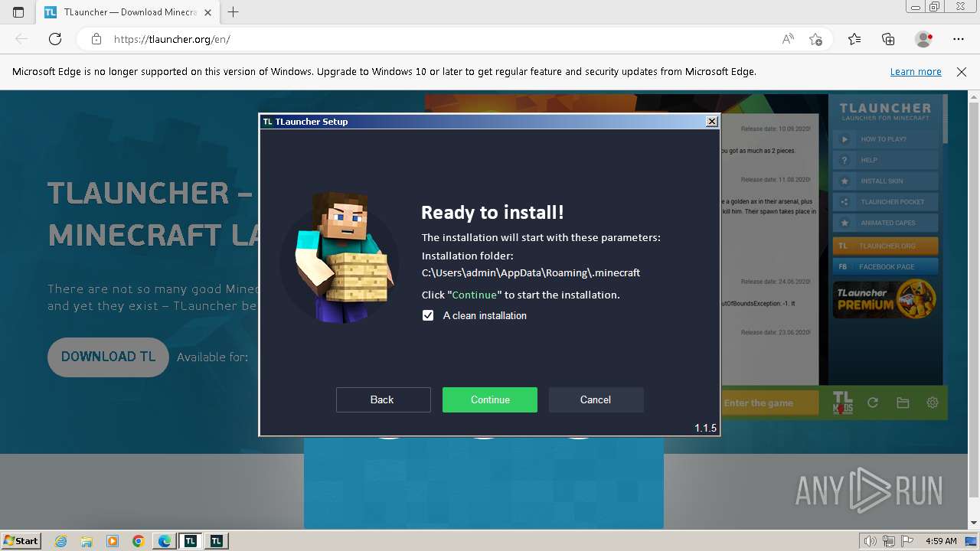Click ANIMATED CAPES sidebar entry

pos(885,223)
